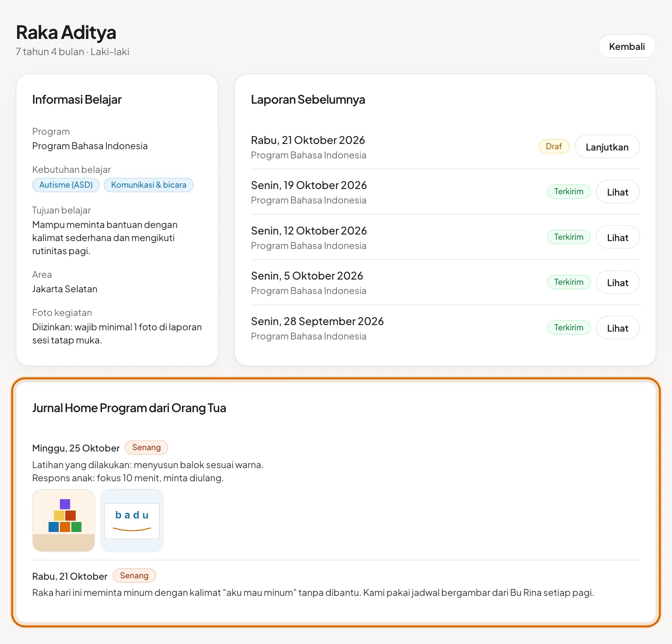Open the colored blocks photo thumbnail
Image resolution: width=672 pixels, height=644 pixels.
point(63,520)
